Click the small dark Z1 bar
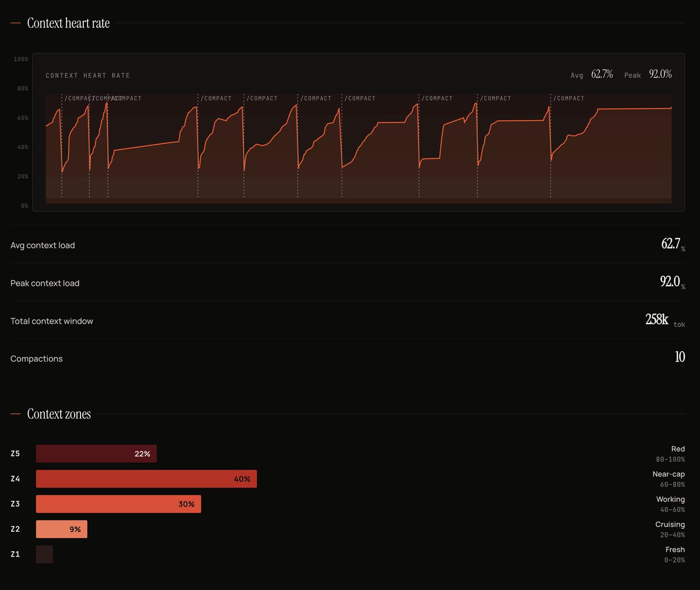Screen dimensions: 700x590 click(44, 554)
